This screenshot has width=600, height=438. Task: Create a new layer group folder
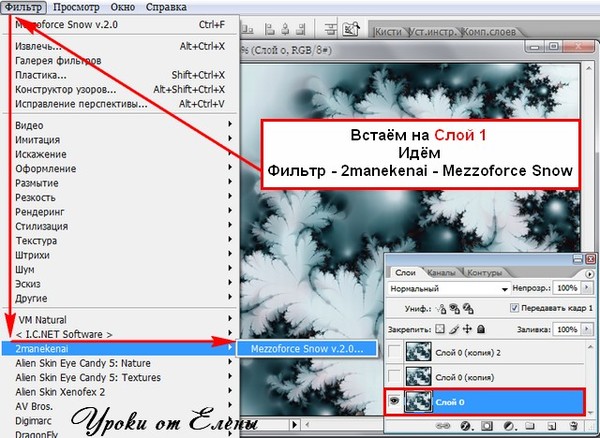coord(530,426)
